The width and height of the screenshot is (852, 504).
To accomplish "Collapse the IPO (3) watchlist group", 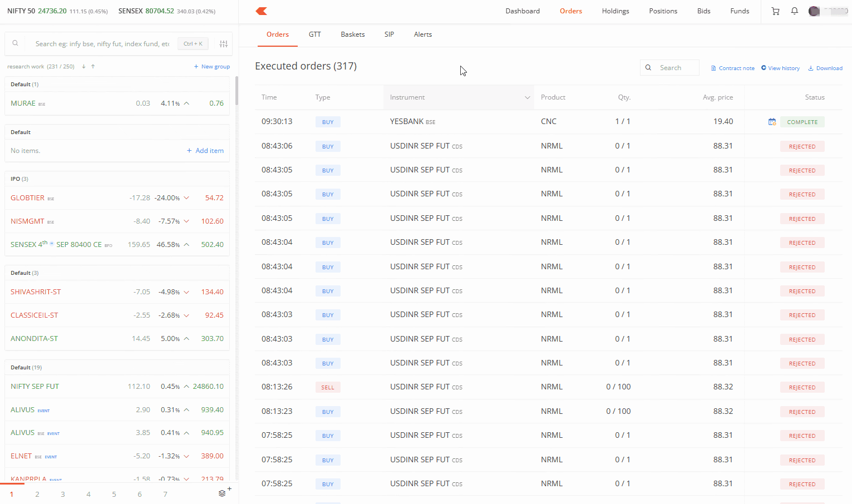I will click(x=19, y=179).
